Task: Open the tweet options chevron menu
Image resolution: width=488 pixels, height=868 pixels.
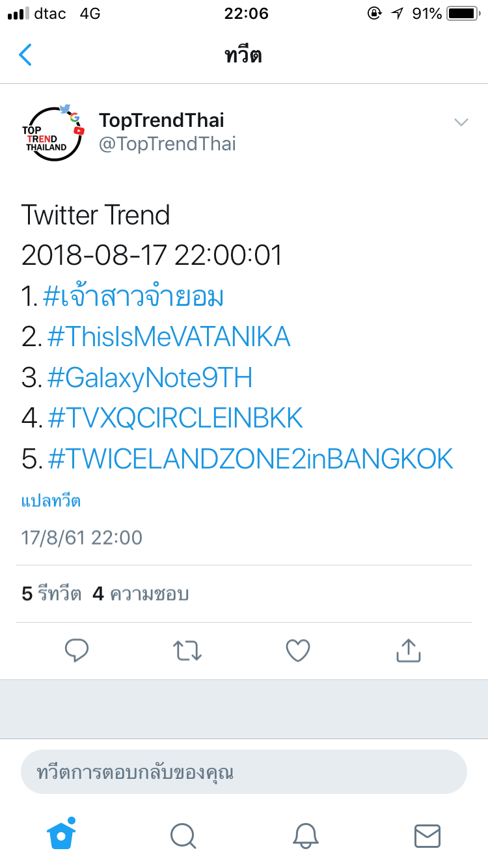Action: point(461,122)
